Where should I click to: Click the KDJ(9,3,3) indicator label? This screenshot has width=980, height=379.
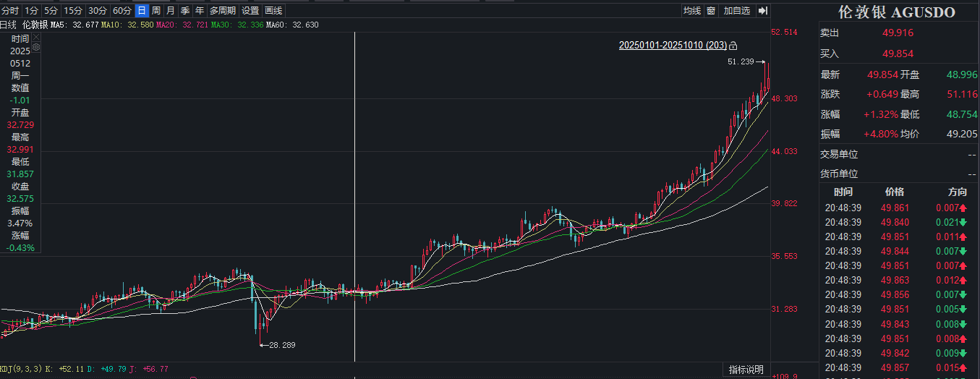(x=21, y=369)
